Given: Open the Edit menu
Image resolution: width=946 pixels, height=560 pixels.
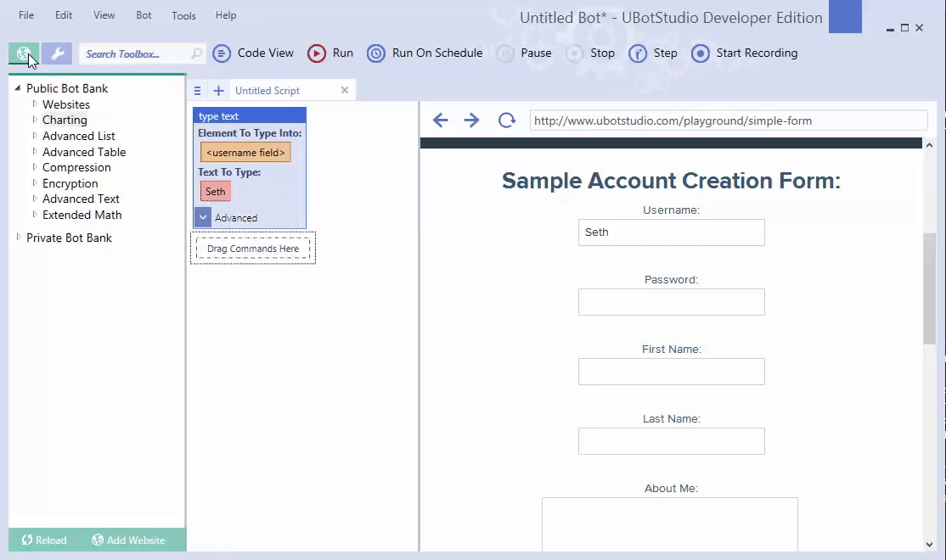Looking at the screenshot, I should coord(64,15).
